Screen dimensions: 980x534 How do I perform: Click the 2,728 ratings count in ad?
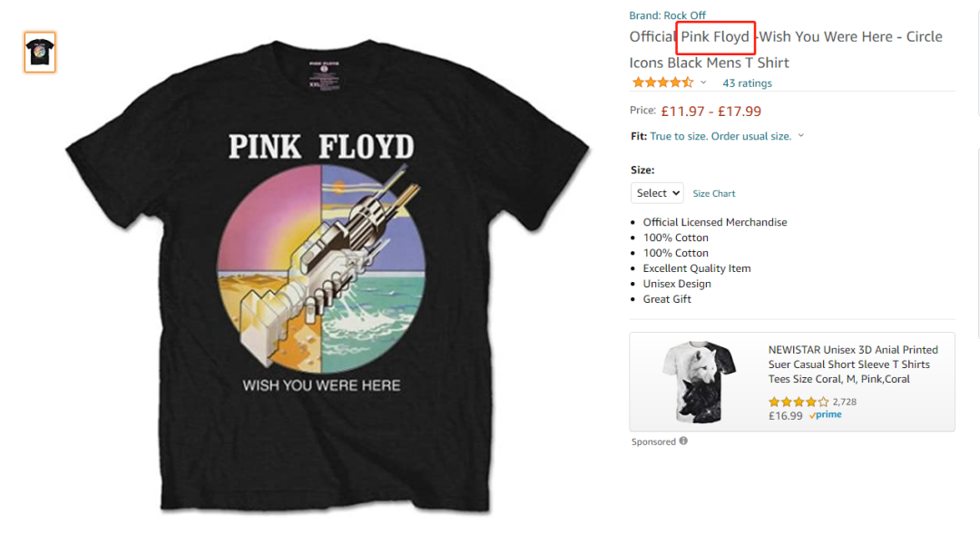coord(845,402)
